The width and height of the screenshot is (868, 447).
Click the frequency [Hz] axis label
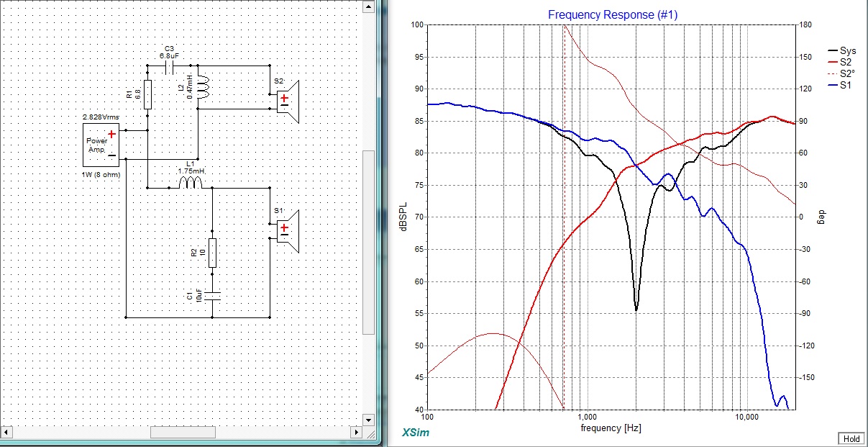tap(611, 428)
